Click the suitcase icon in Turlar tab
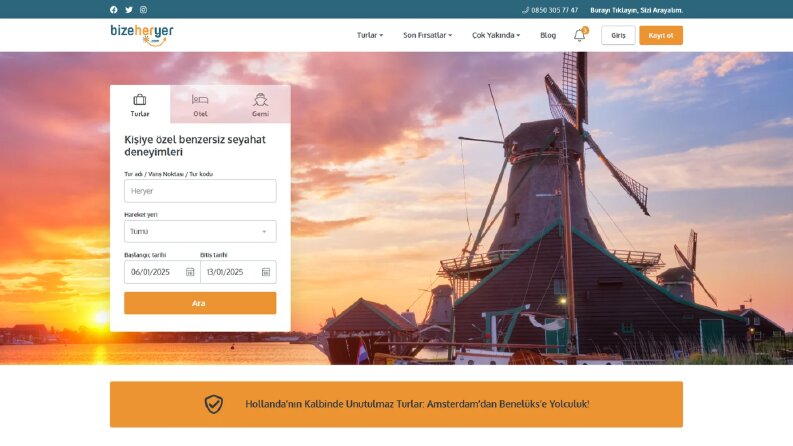 [x=140, y=100]
